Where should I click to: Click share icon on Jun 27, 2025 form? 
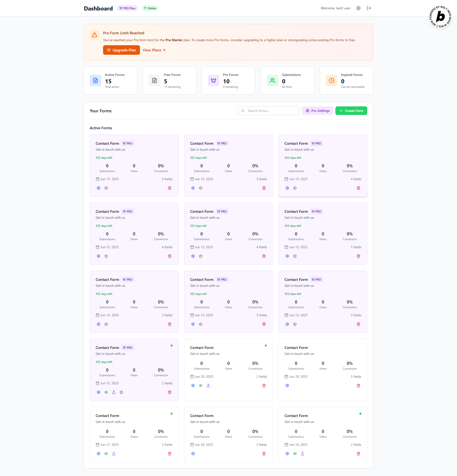click(114, 454)
